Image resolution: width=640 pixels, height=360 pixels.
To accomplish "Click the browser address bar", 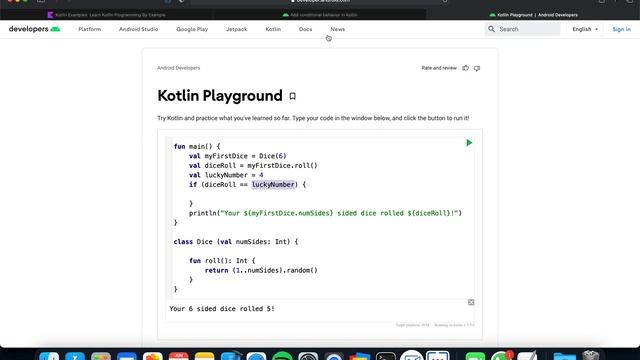I will click(x=320, y=2).
